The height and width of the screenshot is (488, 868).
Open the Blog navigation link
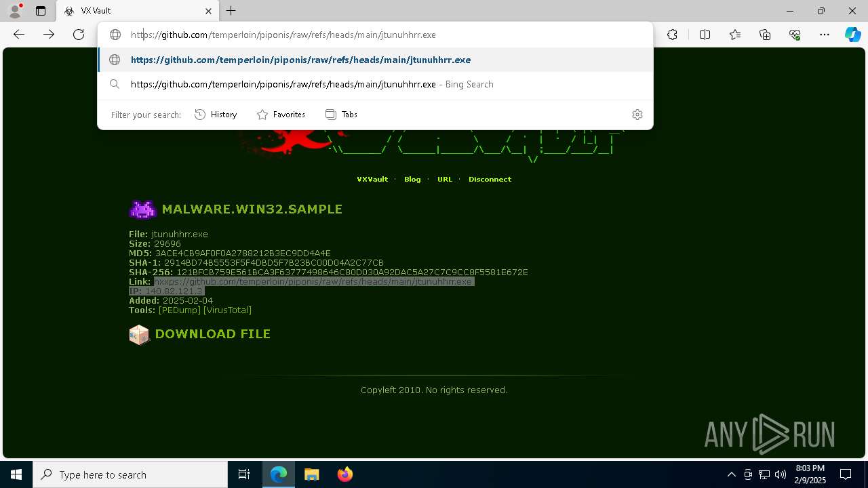pos(412,179)
